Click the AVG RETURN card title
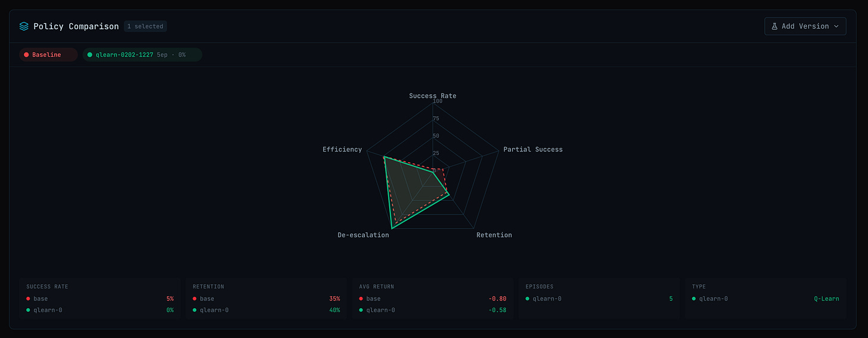The width and height of the screenshot is (868, 338). click(x=376, y=287)
